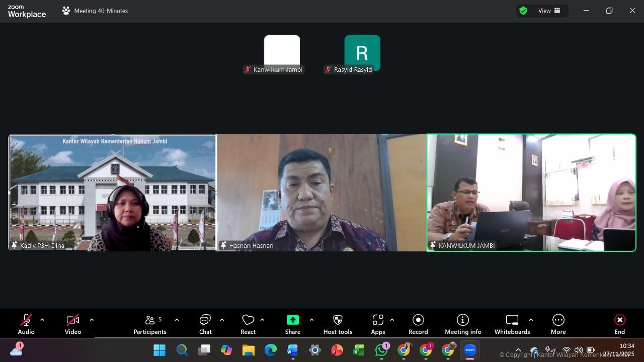Start recording with Record button
Image resolution: width=644 pixels, height=362 pixels.
point(418,324)
